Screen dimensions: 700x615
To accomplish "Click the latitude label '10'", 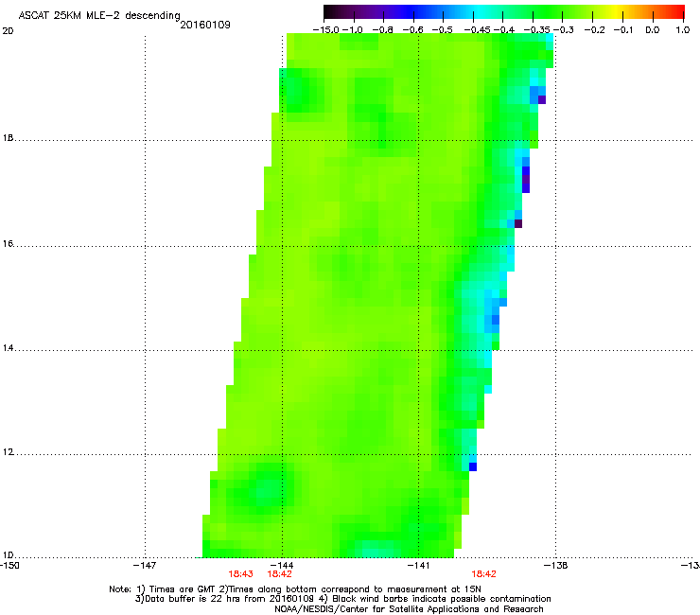I will point(8,555).
